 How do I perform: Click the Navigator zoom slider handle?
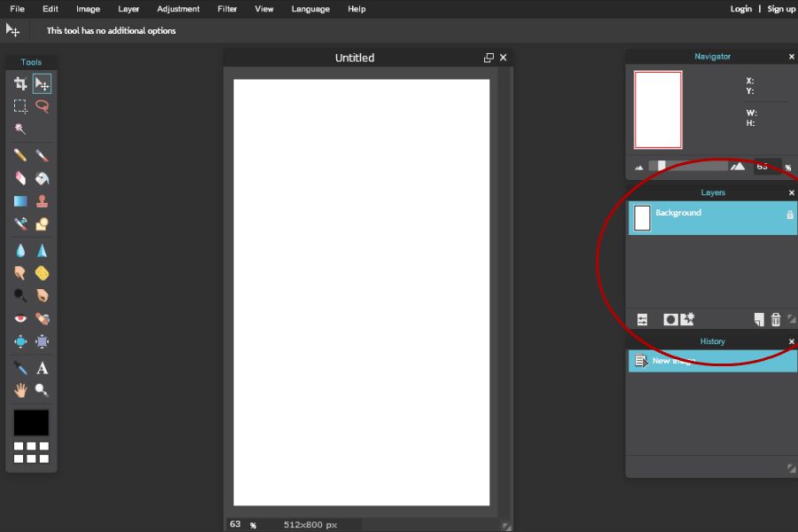[661, 166]
